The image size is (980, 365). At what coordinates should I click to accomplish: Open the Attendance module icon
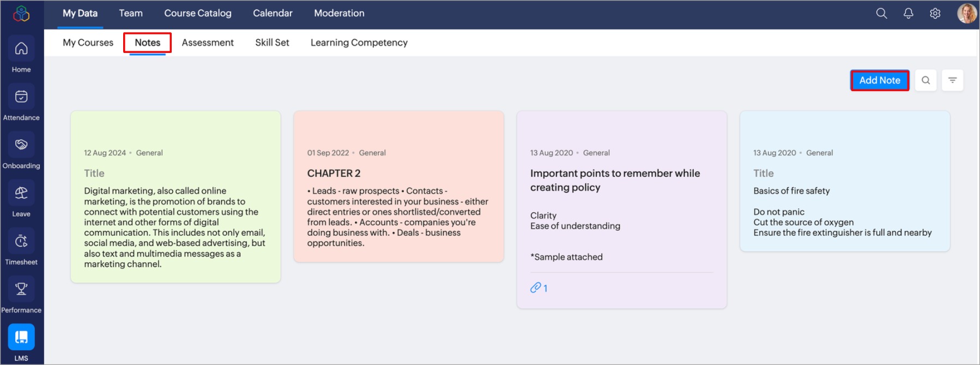point(21,97)
